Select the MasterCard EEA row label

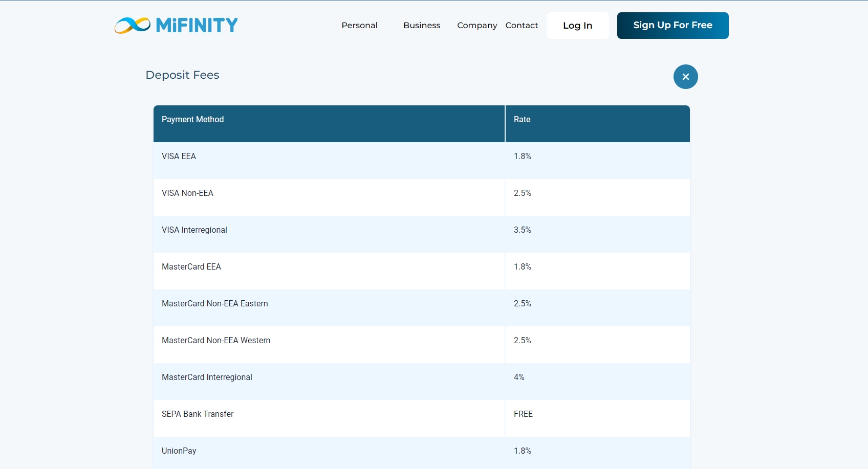(x=191, y=267)
